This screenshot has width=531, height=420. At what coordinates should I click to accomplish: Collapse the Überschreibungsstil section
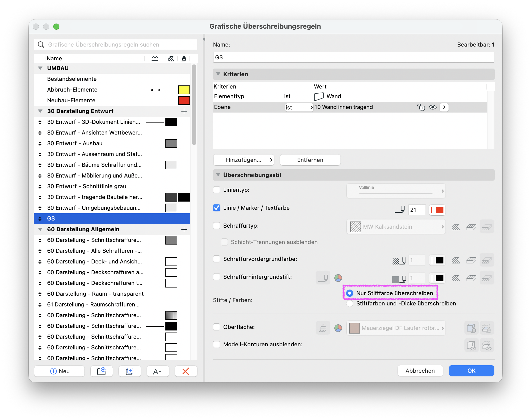pyautogui.click(x=218, y=175)
